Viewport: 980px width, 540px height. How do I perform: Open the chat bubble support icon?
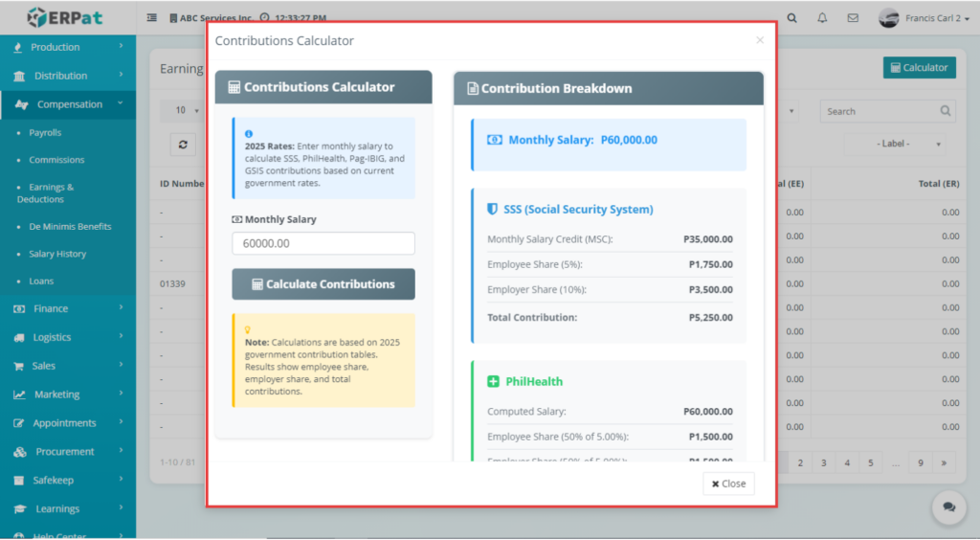(948, 507)
